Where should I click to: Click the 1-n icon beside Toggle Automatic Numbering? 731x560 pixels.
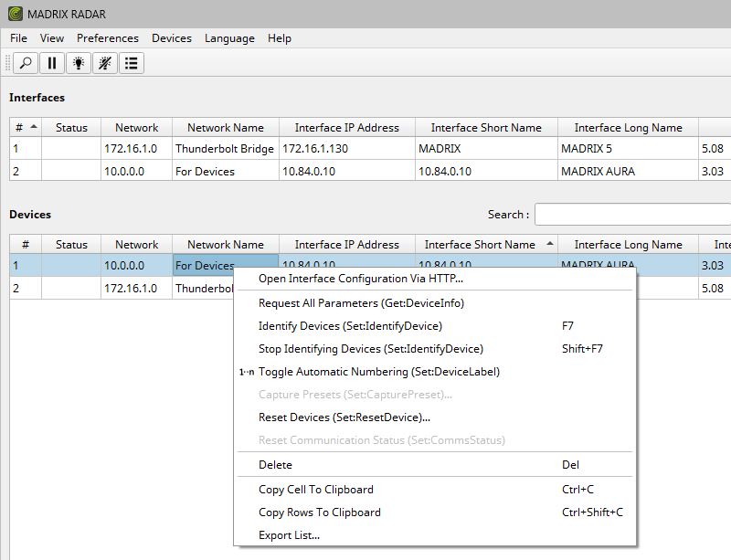tap(247, 372)
